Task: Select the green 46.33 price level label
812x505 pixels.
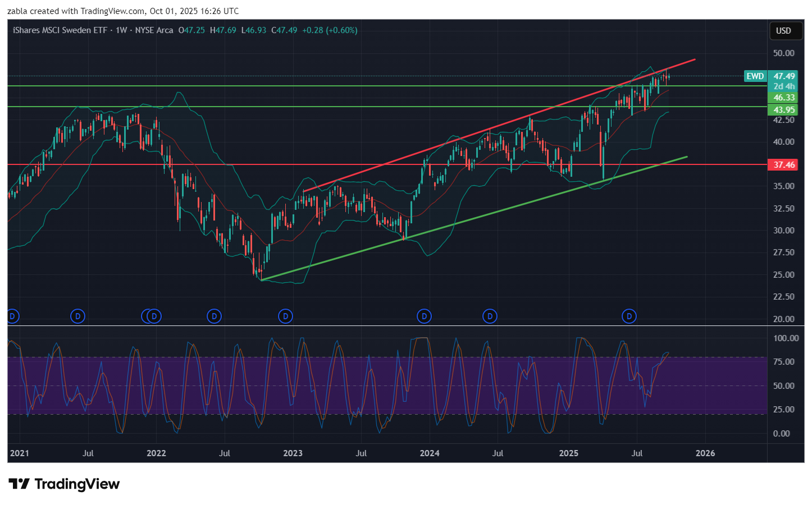Action: pos(784,98)
